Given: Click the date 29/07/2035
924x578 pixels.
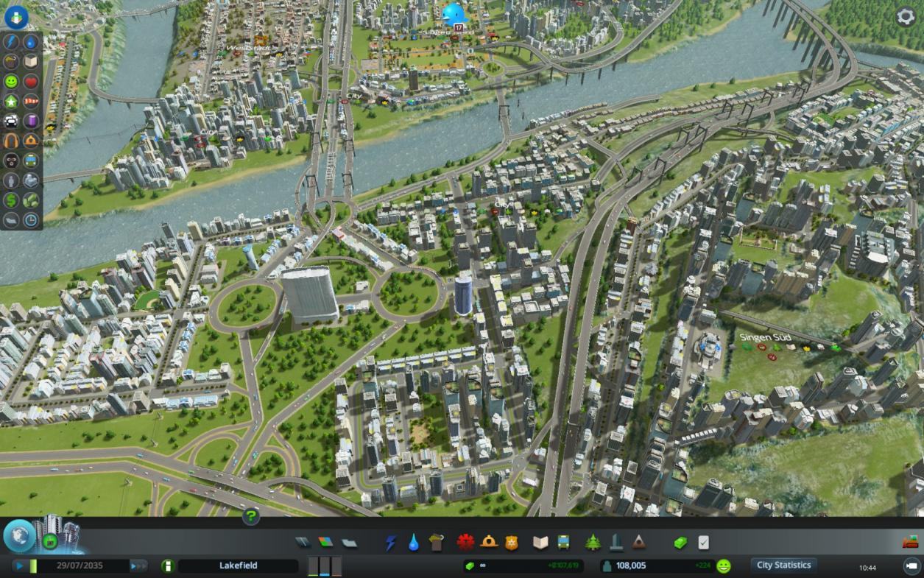Looking at the screenshot, I should [80, 566].
